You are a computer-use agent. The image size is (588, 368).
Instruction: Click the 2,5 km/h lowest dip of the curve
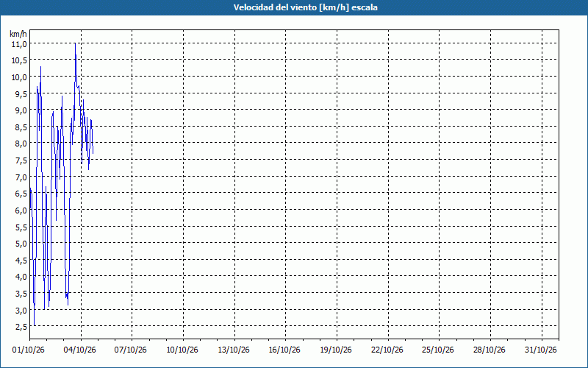[34, 325]
